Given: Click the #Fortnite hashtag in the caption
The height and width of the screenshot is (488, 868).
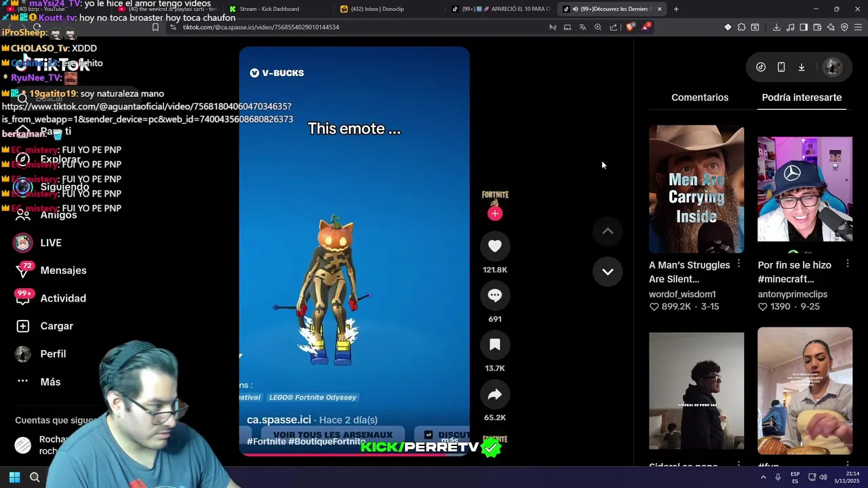Looking at the screenshot, I should tap(267, 441).
